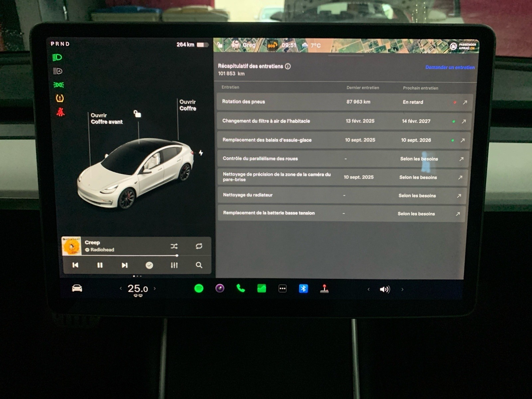The height and width of the screenshot is (399, 532).
Task: Expand the Nettoyage du radiateur row arrow
Action: tap(459, 196)
